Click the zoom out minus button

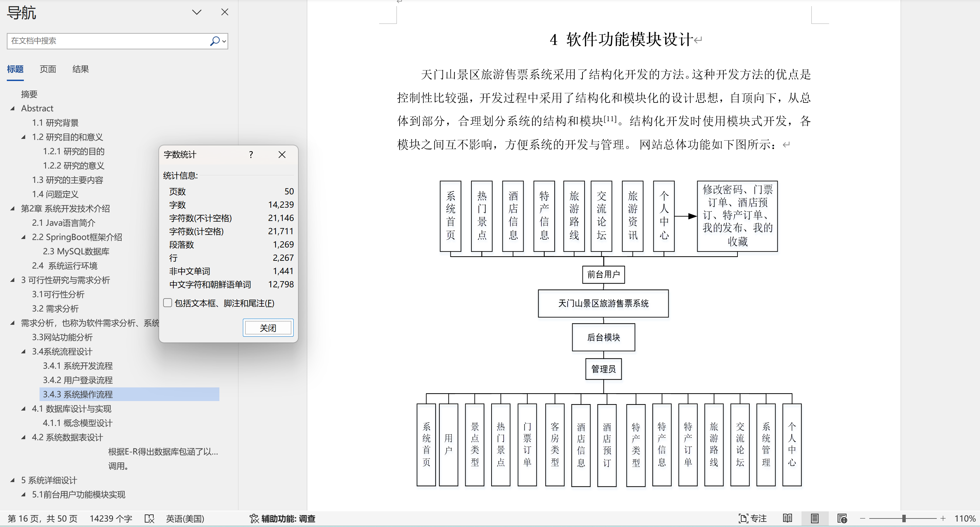click(x=862, y=518)
